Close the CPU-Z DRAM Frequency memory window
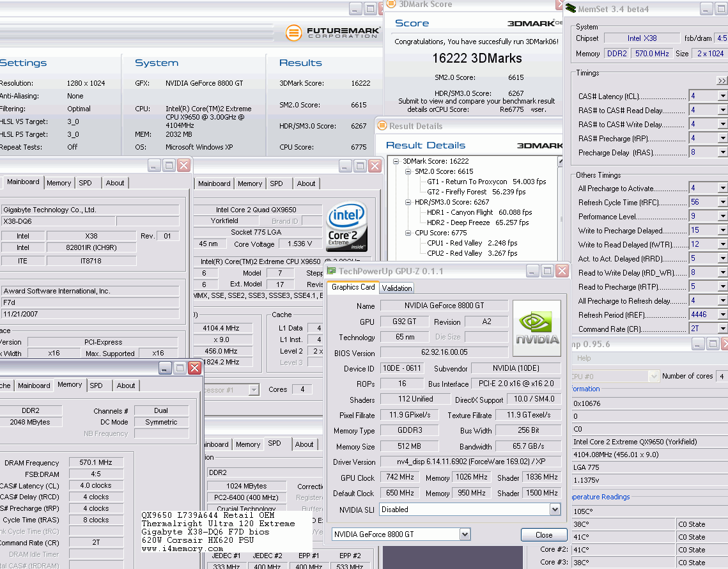Screen dimensions: 728x569 coord(194,368)
